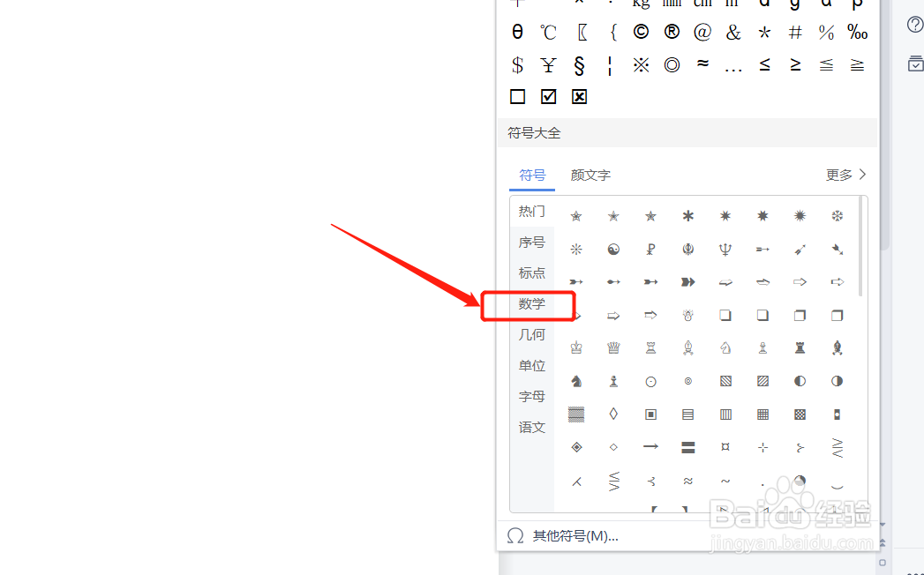Select the 几何 symbol category
The width and height of the screenshot is (924, 575).
click(531, 334)
